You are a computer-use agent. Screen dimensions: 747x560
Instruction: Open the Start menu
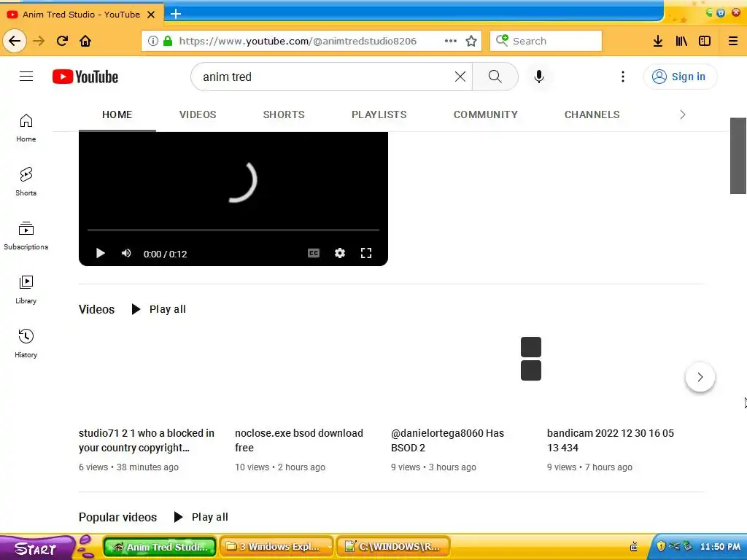(37, 548)
